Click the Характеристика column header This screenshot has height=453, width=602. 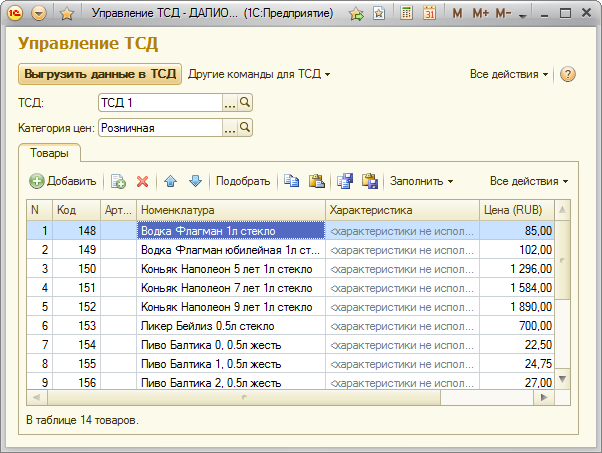[x=402, y=210]
